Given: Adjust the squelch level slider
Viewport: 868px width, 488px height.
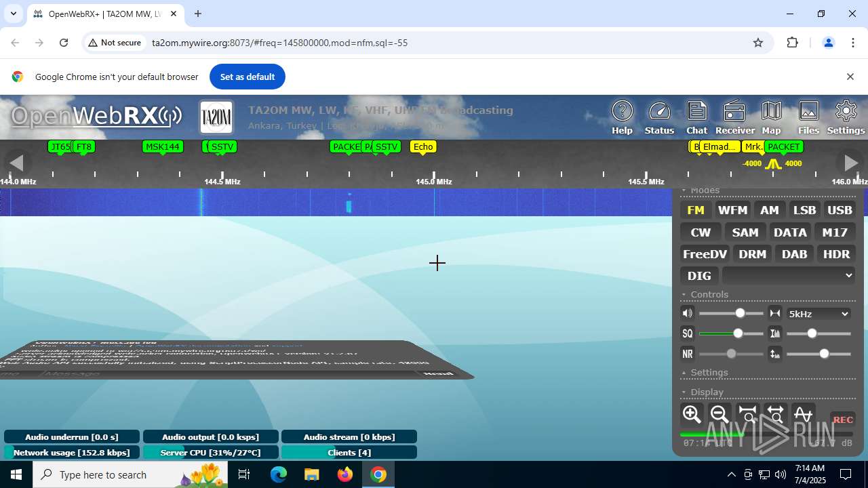Looking at the screenshot, I should [731, 333].
